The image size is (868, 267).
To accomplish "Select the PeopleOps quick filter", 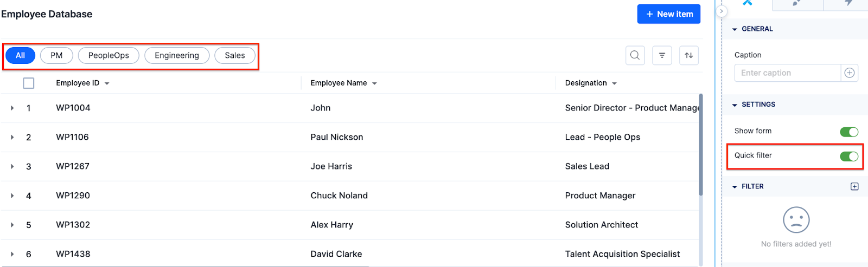I will point(108,55).
